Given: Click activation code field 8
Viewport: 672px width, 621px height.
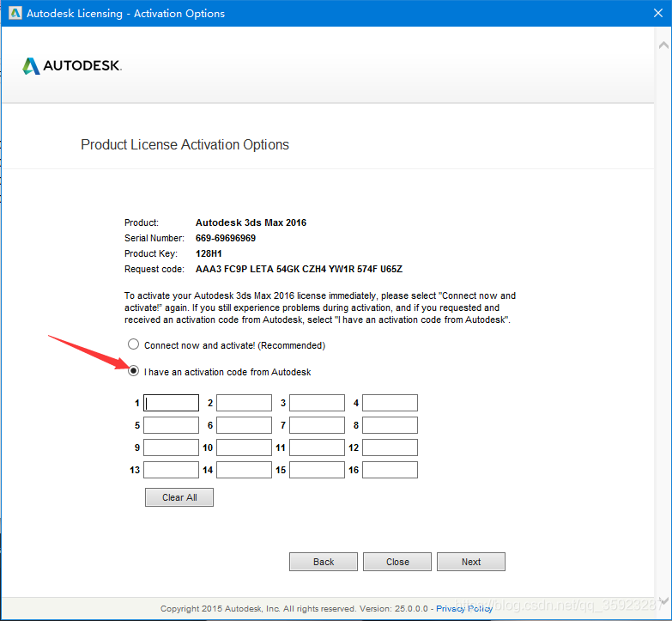Looking at the screenshot, I should pos(390,425).
